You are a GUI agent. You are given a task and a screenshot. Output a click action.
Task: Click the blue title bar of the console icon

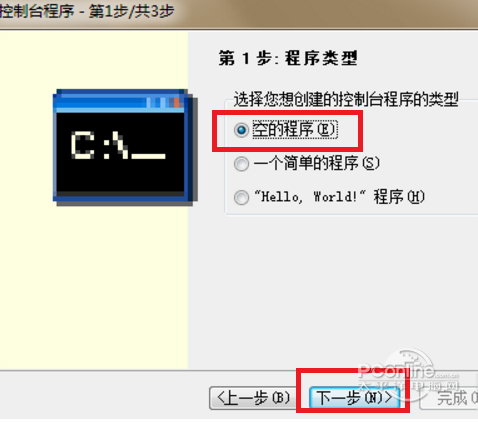[120, 102]
